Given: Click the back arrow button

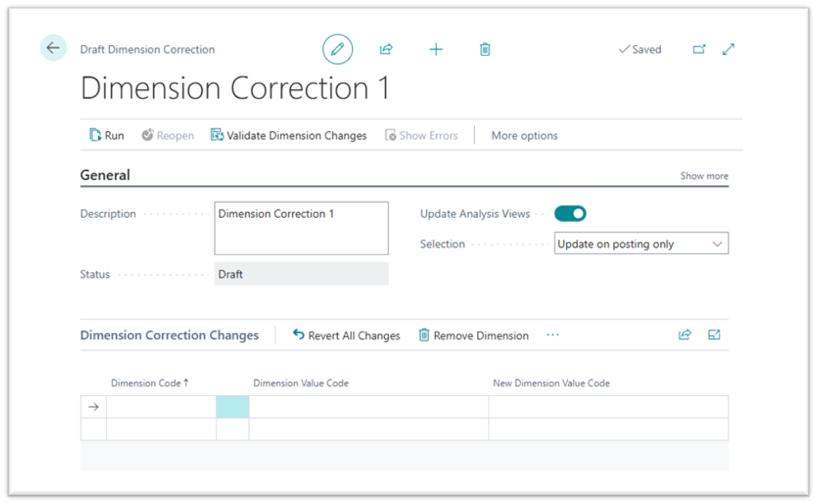Looking at the screenshot, I should point(53,48).
